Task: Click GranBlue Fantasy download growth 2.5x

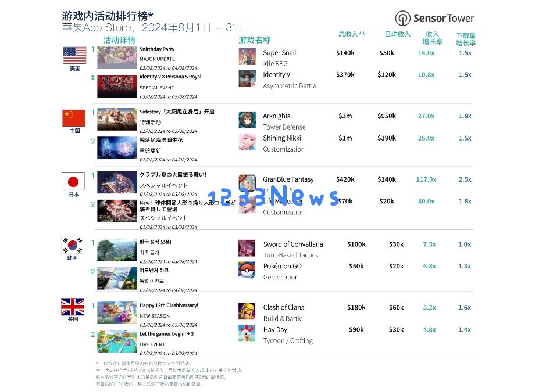Action: [465, 179]
